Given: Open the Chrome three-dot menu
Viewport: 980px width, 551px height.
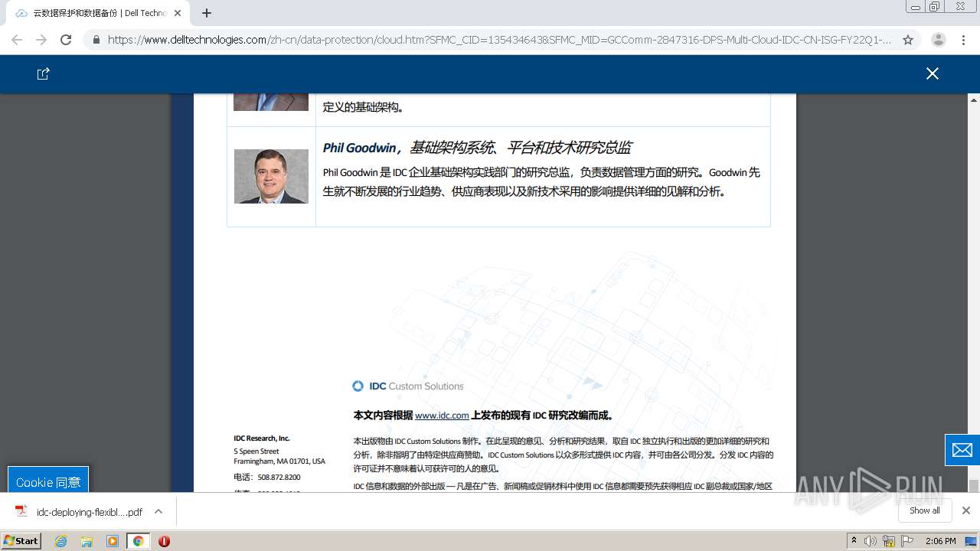Looking at the screenshot, I should pos(963,40).
